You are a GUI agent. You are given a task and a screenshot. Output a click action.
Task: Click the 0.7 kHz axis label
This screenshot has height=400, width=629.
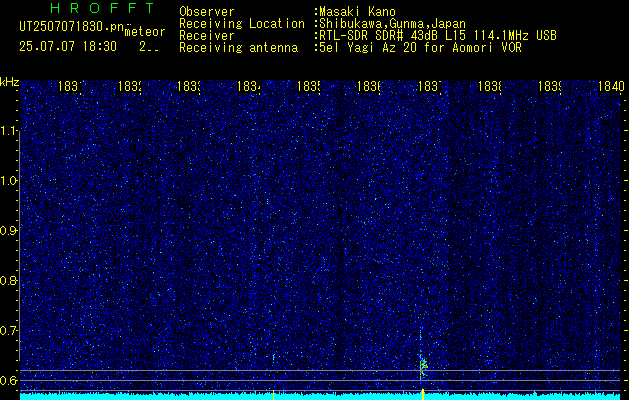coord(10,331)
